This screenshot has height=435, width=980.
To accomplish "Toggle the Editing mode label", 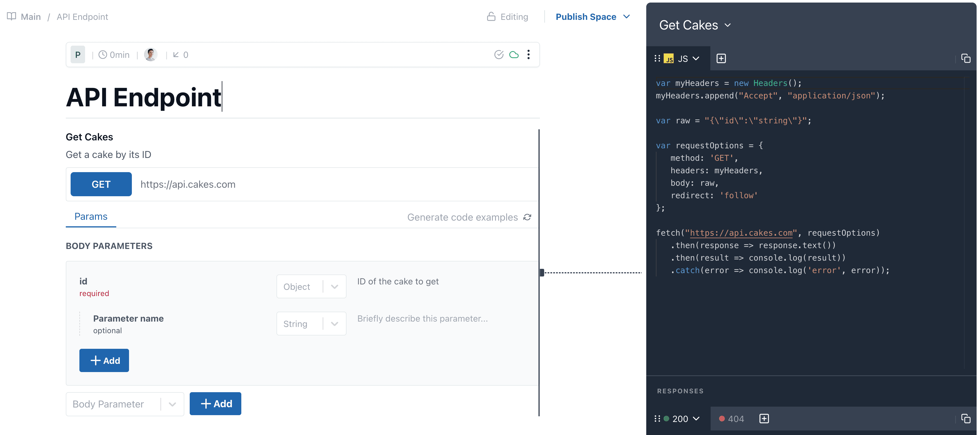I will coord(514,17).
